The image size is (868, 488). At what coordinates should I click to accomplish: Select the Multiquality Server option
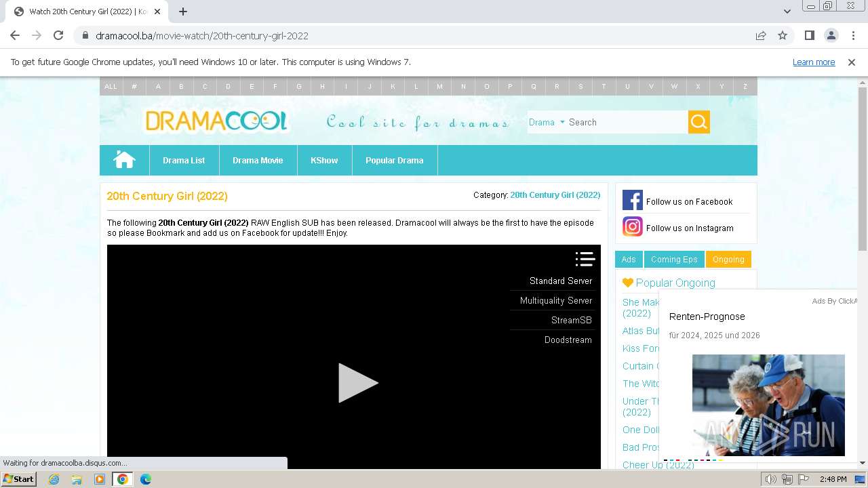(x=556, y=300)
